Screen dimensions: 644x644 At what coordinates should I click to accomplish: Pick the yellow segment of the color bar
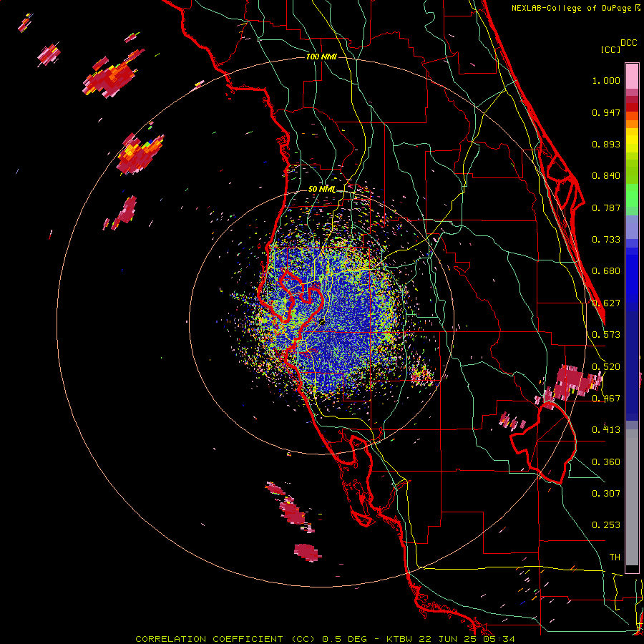tap(632, 140)
